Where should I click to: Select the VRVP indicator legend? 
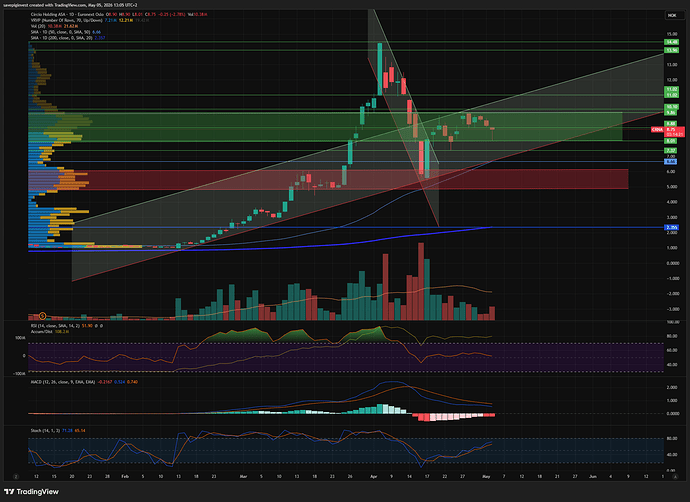[90, 20]
